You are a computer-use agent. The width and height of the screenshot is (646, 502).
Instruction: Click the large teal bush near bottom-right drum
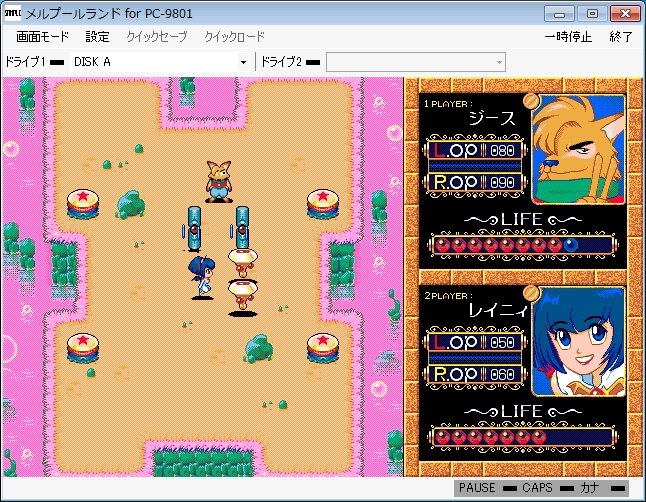(x=259, y=349)
